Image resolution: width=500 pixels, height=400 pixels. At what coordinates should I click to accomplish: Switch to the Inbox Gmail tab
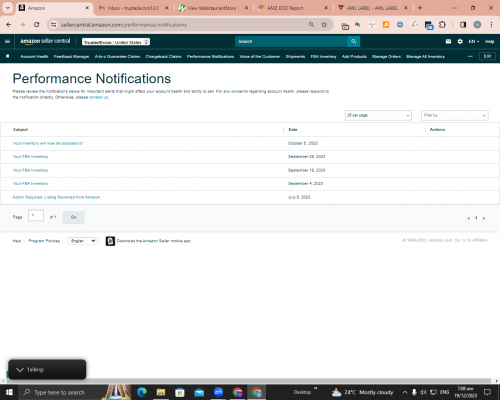[x=133, y=8]
